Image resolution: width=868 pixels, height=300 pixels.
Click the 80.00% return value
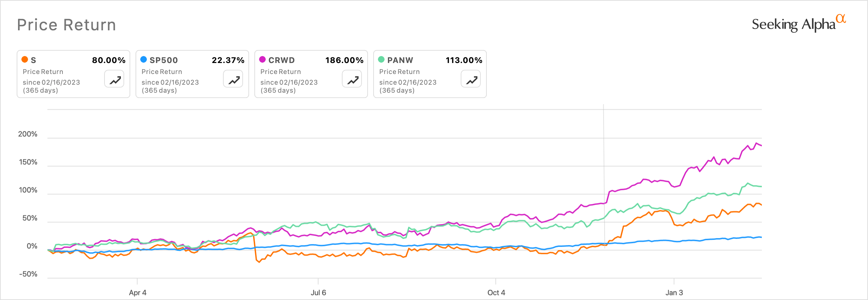pos(108,60)
